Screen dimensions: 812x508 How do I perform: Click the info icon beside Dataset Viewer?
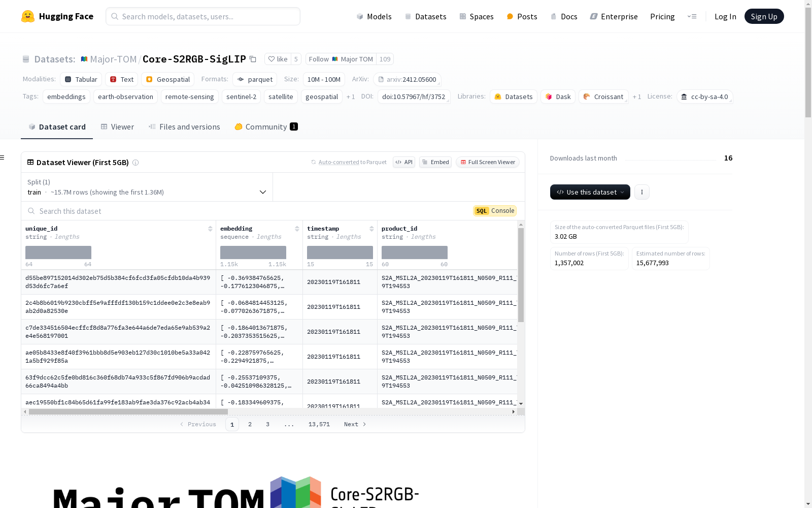136,163
